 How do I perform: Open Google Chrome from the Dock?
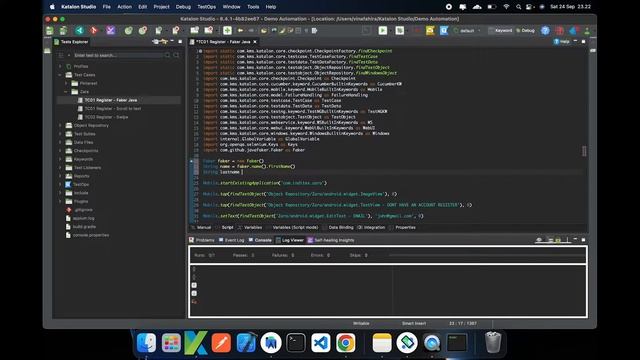[346, 342]
